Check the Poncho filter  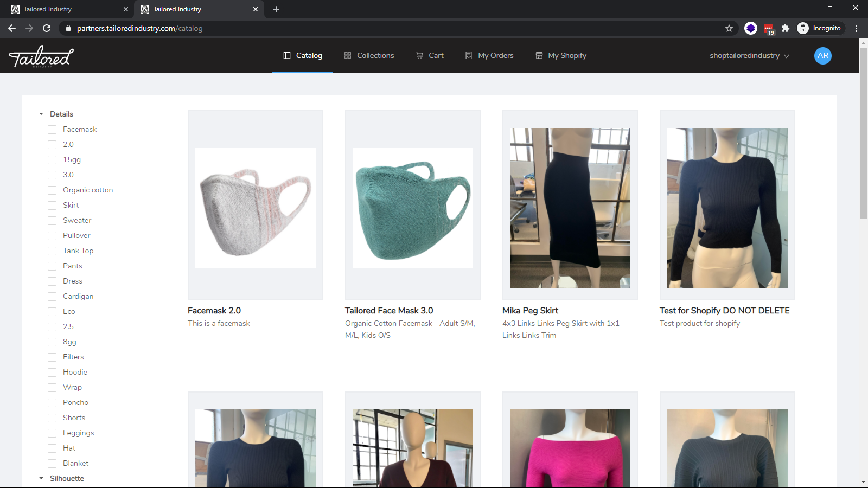52,403
